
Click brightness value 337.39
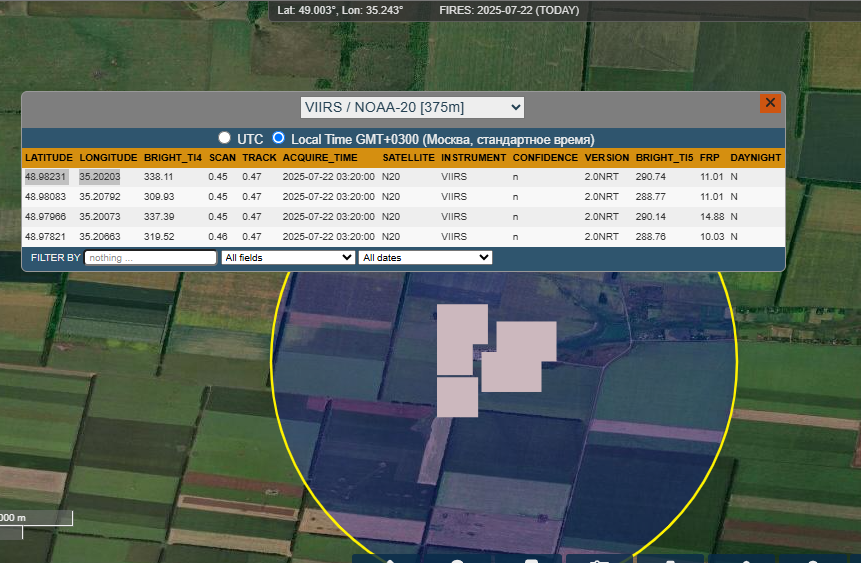[159, 217]
